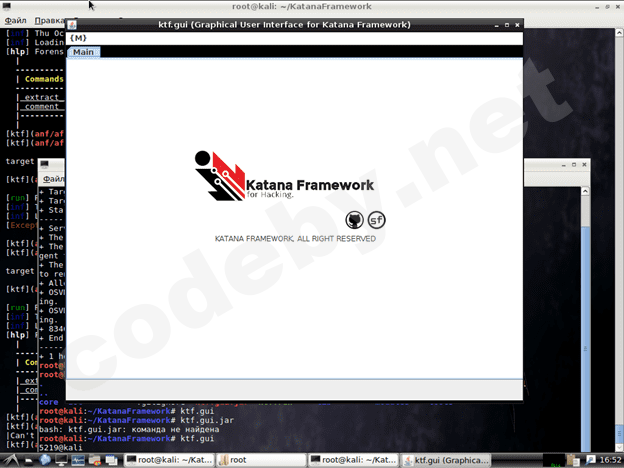Open the SourceForge 'sf' icon link

coord(376,220)
